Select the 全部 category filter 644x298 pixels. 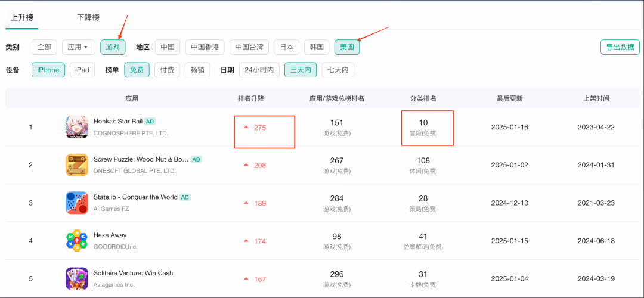44,47
